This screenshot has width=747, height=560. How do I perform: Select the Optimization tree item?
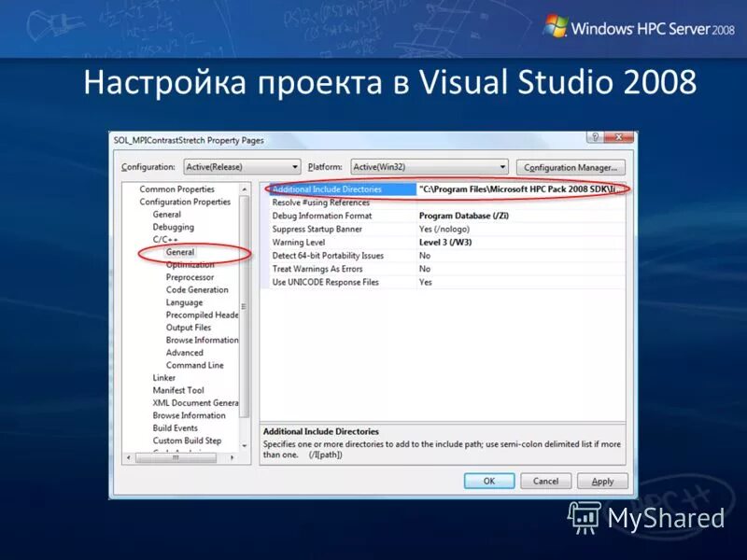point(190,265)
